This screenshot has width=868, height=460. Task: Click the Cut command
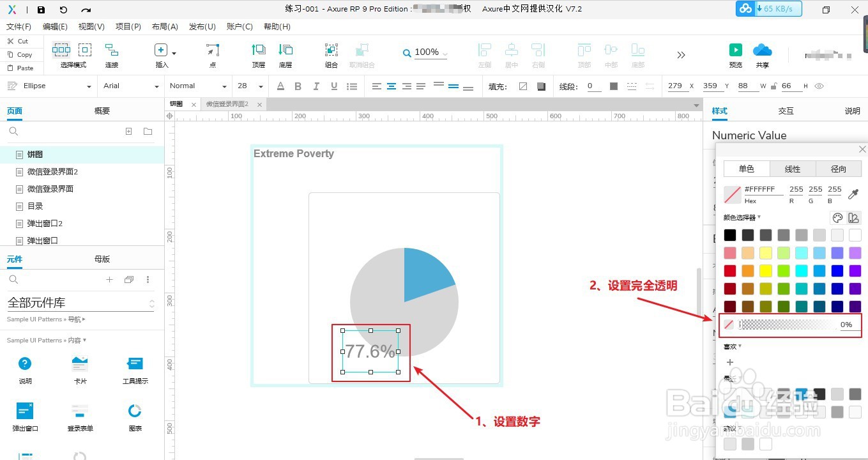coord(18,41)
